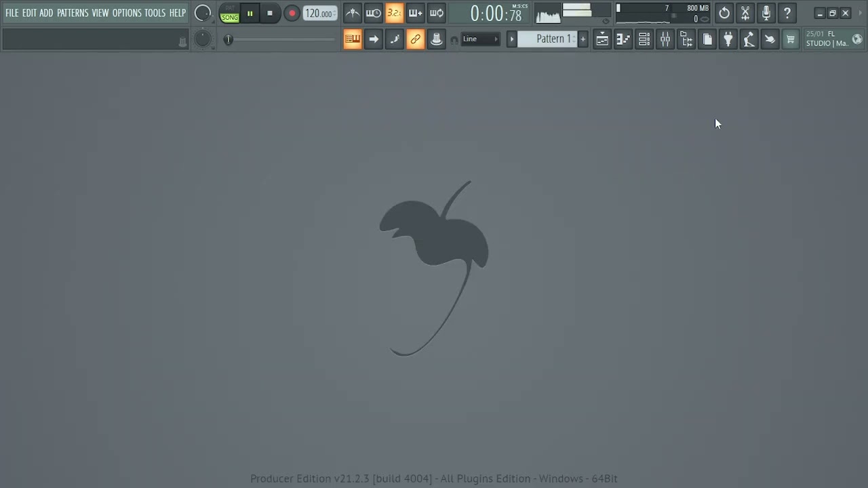Click the main volume knob
The image size is (868, 488).
click(x=202, y=13)
